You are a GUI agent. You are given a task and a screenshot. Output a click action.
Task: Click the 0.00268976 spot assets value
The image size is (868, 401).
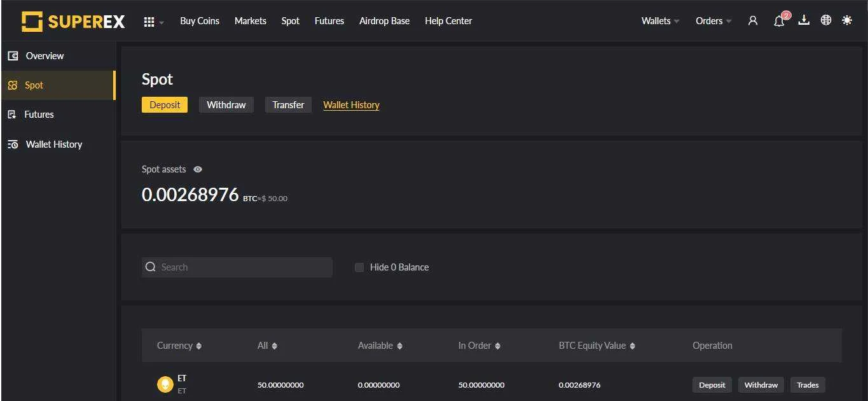pyautogui.click(x=190, y=195)
